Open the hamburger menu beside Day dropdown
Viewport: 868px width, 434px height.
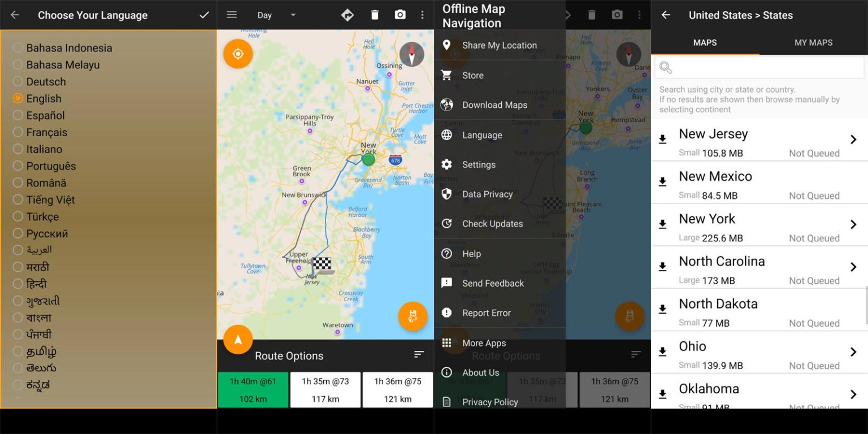pos(232,15)
